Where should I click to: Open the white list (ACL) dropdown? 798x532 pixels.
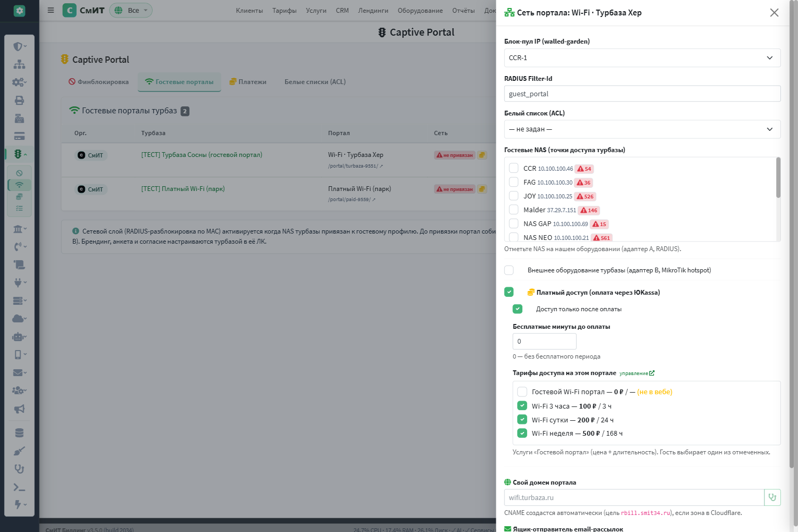(x=642, y=129)
